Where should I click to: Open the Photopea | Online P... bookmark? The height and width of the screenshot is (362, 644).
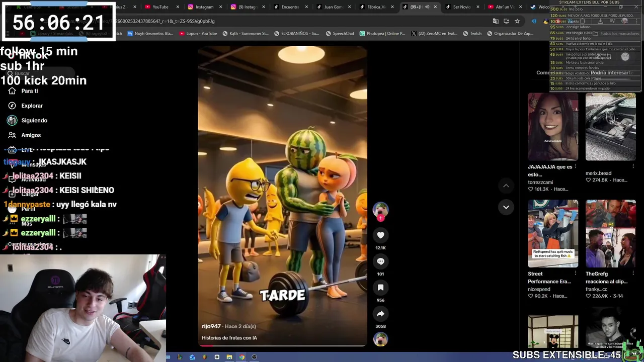(x=382, y=34)
